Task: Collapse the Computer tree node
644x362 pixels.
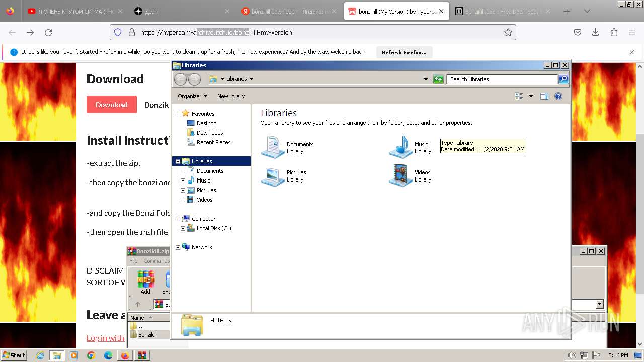Action: click(x=178, y=219)
